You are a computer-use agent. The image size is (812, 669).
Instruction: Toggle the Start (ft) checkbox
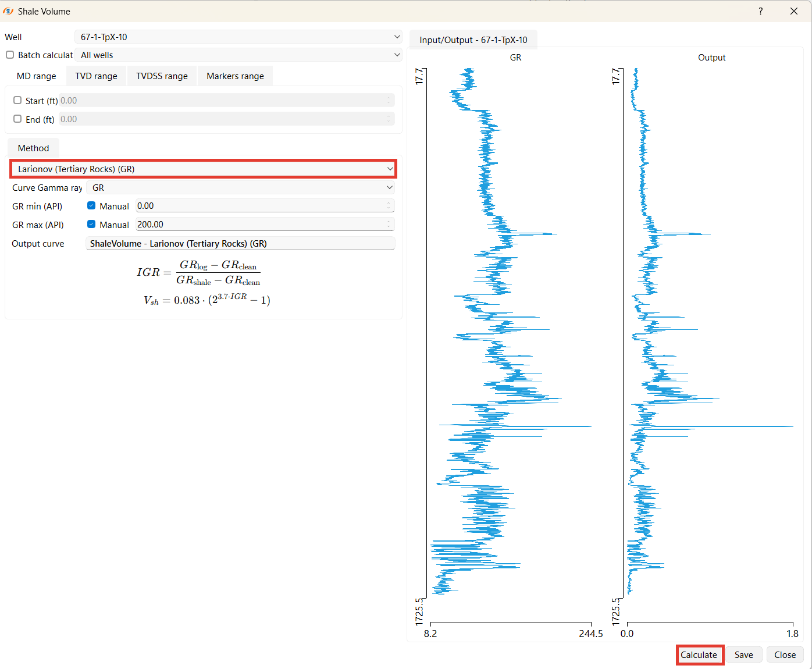(17, 100)
